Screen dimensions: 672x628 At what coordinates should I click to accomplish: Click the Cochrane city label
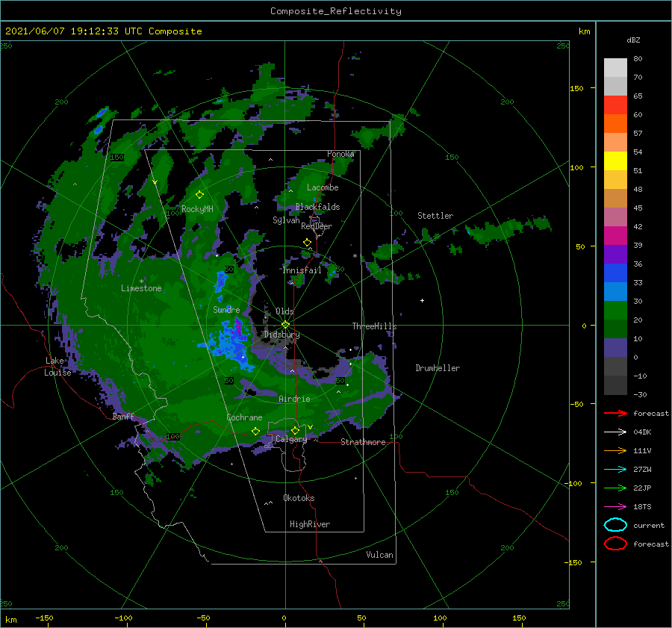244,417
